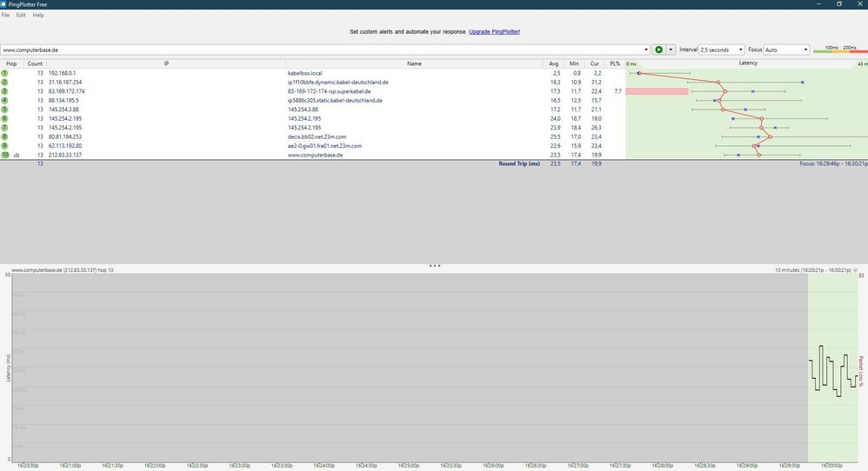Click the 100ms 200ms latency color legend
Image resolution: width=868 pixels, height=471 pixels.
coord(840,50)
